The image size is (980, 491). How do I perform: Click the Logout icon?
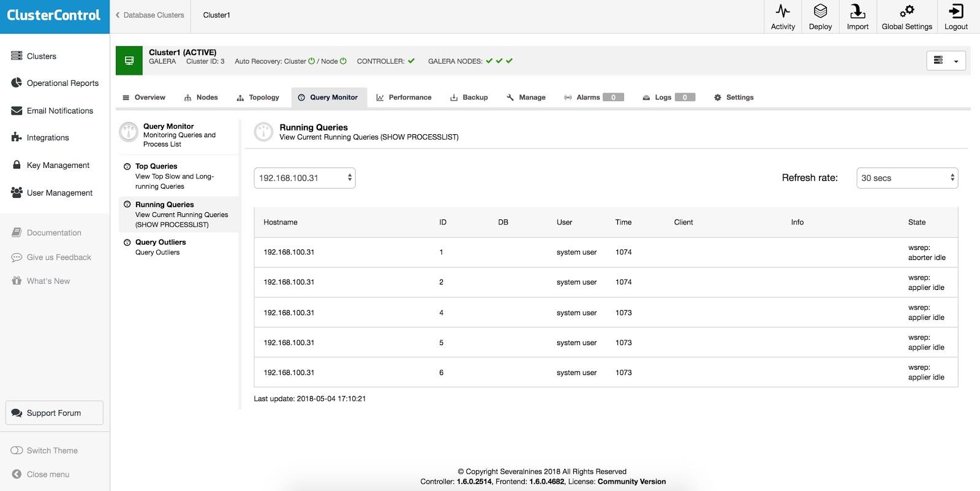956,10
